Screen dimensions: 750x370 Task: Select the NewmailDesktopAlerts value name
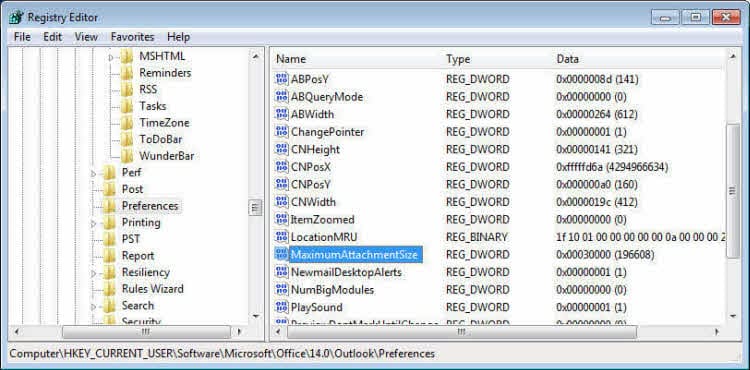pos(346,272)
